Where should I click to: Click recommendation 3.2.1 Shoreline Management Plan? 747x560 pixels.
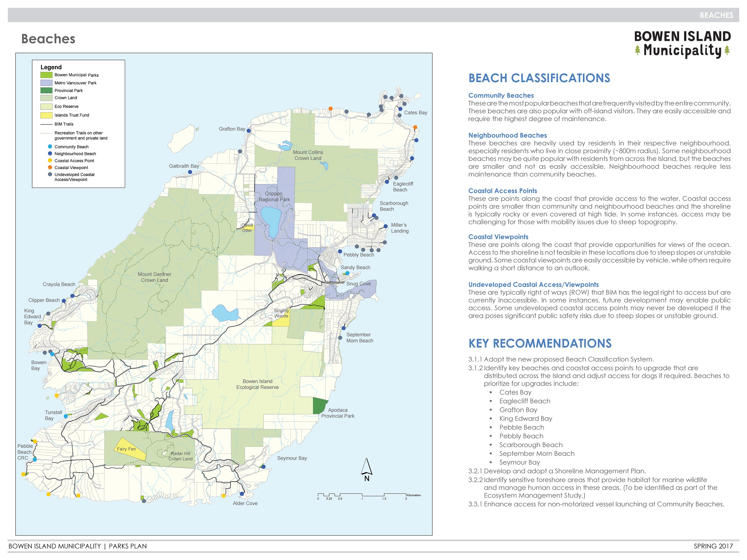tap(557, 471)
